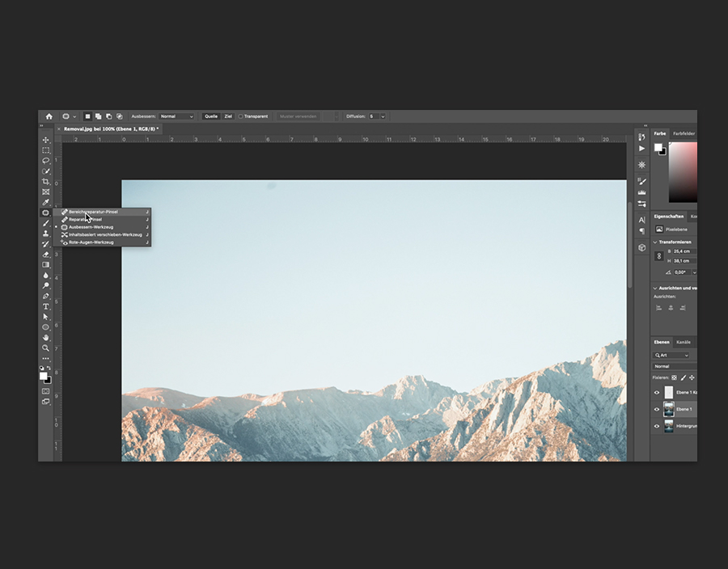728x569 pixels.
Task: Pick a color in the Farbe field
Action: [683, 172]
